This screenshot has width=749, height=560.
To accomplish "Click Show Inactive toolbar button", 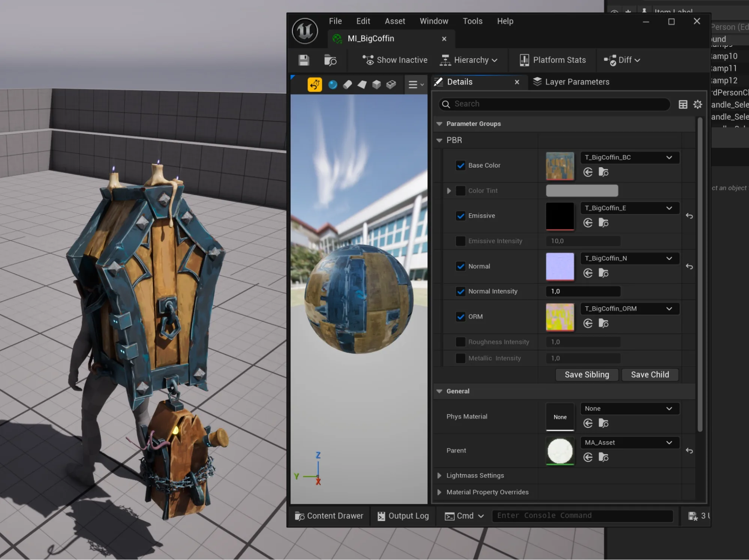I will pyautogui.click(x=395, y=60).
